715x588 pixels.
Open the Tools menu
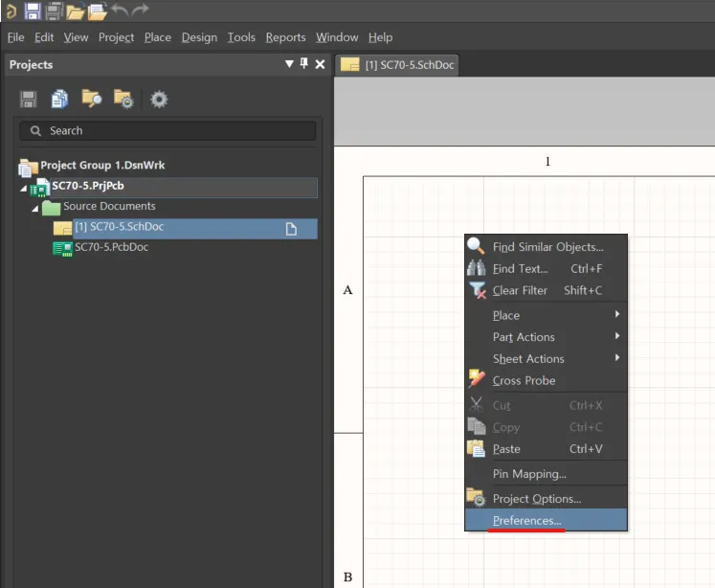(241, 37)
